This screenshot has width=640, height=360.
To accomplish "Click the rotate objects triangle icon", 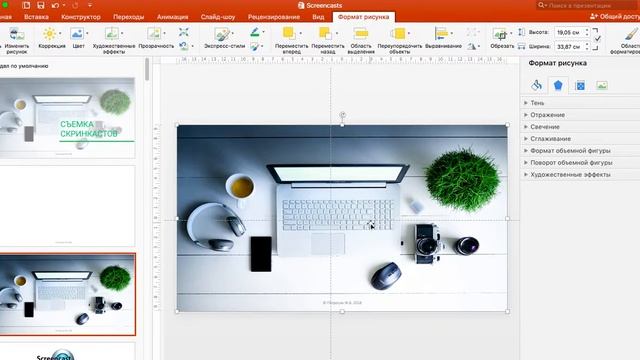I will (472, 47).
